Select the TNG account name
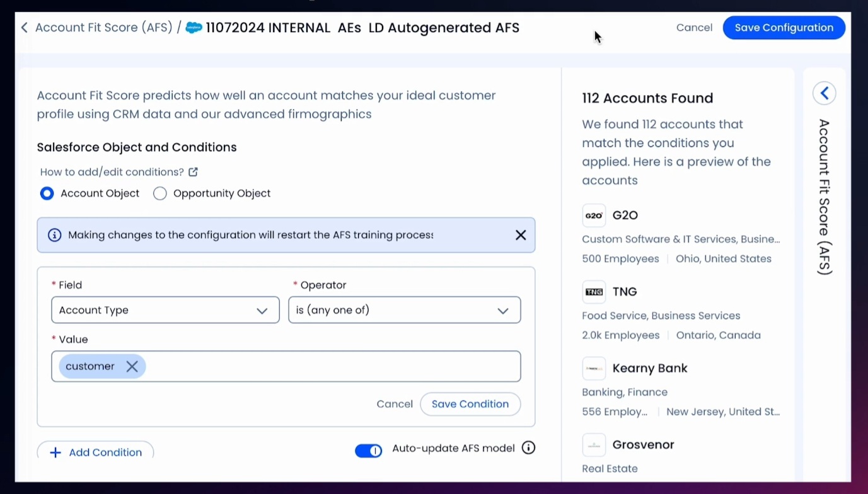 click(x=625, y=292)
